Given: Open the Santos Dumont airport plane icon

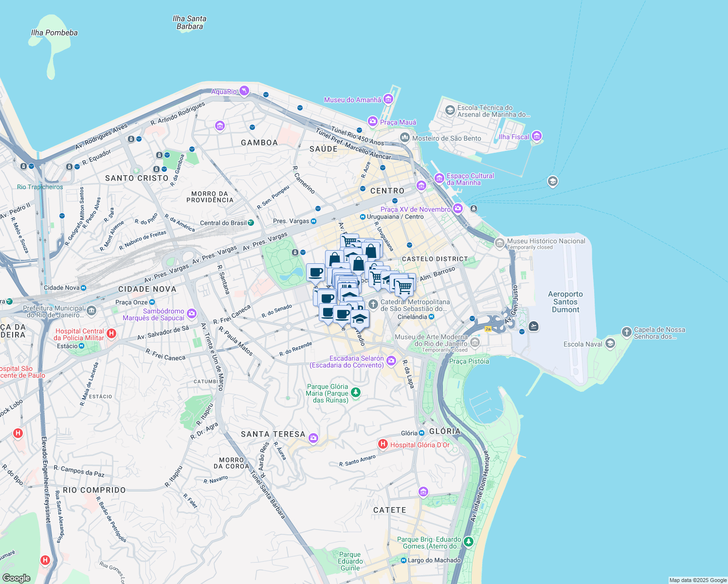Looking at the screenshot, I should coord(534,326).
